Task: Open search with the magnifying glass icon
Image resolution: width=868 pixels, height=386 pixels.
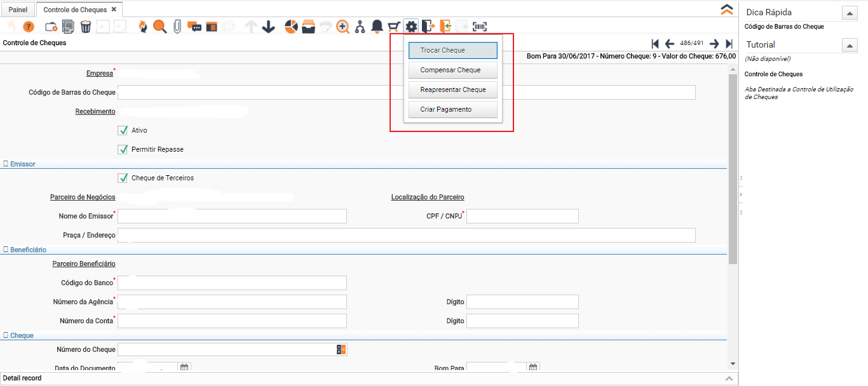Action: (x=159, y=27)
